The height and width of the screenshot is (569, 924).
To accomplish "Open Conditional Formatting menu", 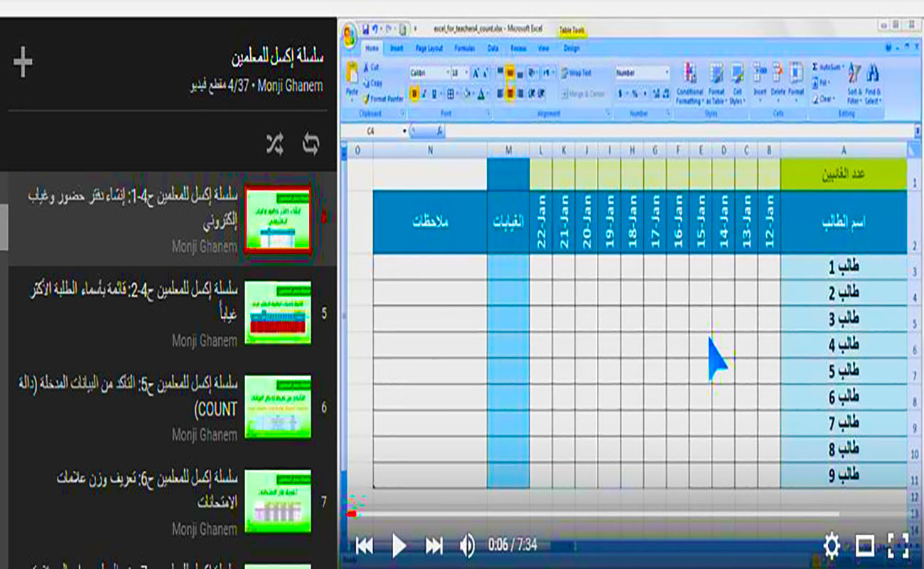I will click(689, 84).
